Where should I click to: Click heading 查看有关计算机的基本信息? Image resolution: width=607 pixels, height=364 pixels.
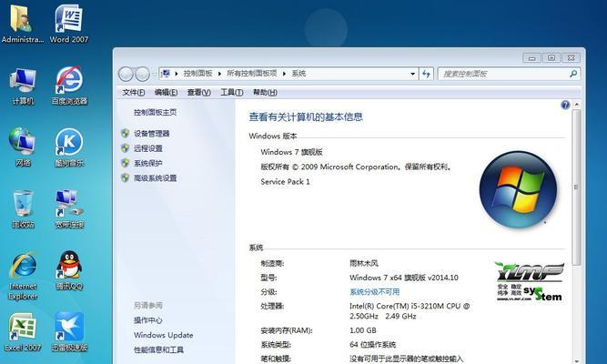click(x=306, y=117)
